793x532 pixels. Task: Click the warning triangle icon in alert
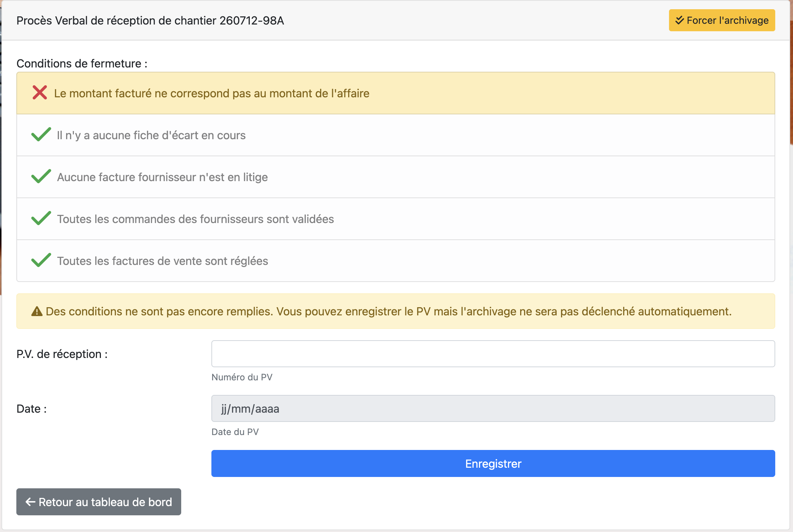pos(37,311)
